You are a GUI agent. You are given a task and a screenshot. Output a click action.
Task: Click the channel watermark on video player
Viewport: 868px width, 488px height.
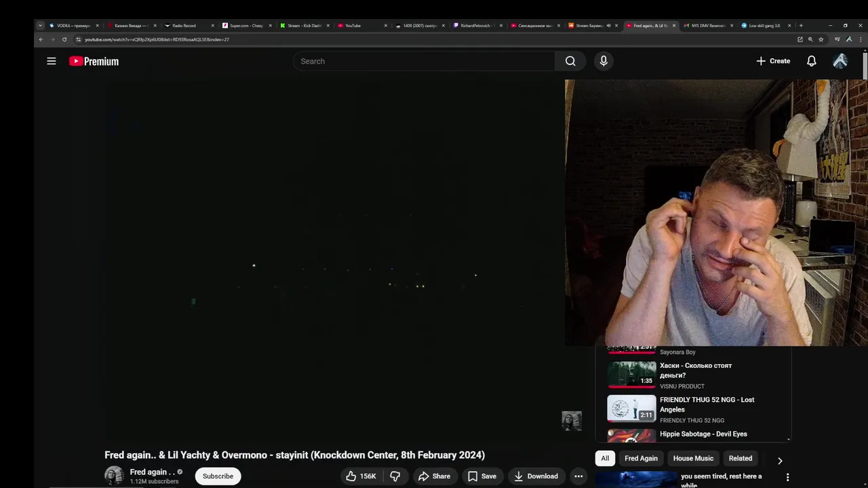tap(572, 421)
